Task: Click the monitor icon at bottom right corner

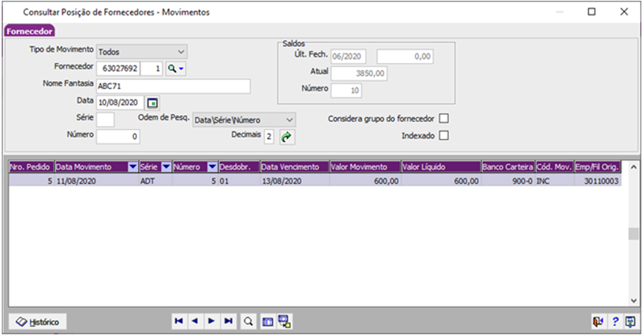Action: click(630, 321)
